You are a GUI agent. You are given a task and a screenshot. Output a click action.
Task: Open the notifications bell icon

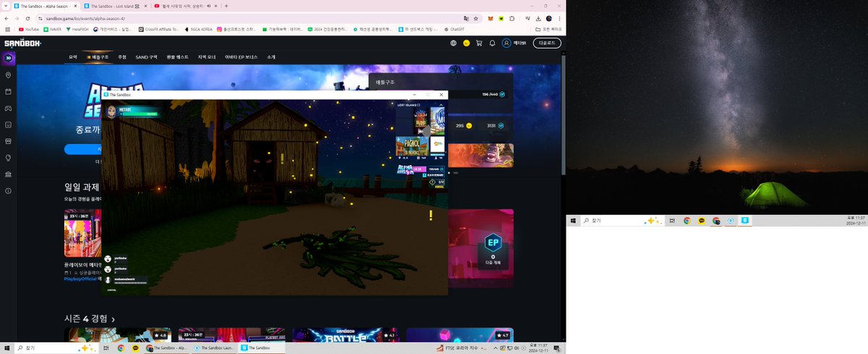tap(492, 43)
